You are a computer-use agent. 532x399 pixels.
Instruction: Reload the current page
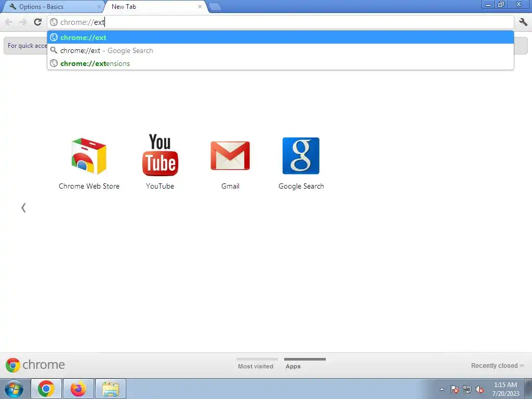[x=37, y=22]
